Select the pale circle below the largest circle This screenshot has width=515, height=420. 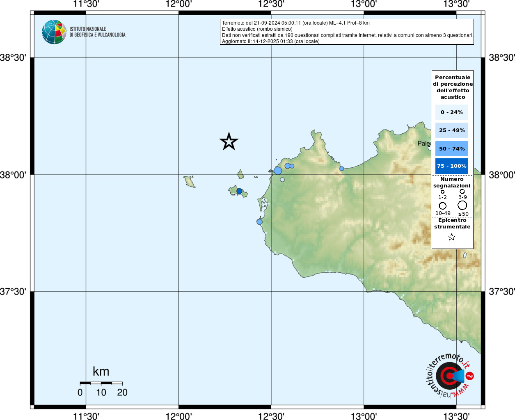pos(282,180)
